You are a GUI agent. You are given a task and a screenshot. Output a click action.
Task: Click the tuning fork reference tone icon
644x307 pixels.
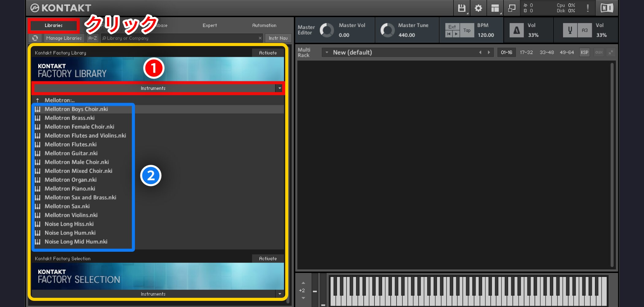point(570,30)
